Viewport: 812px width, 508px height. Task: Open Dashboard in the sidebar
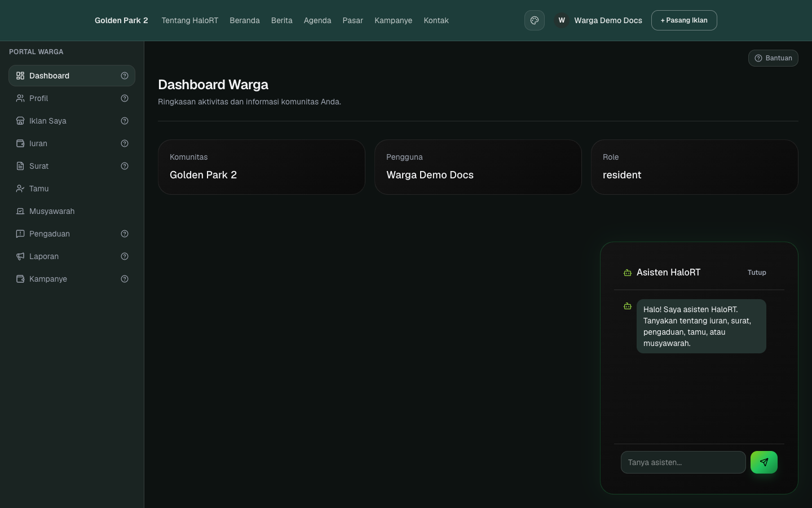tap(72, 76)
